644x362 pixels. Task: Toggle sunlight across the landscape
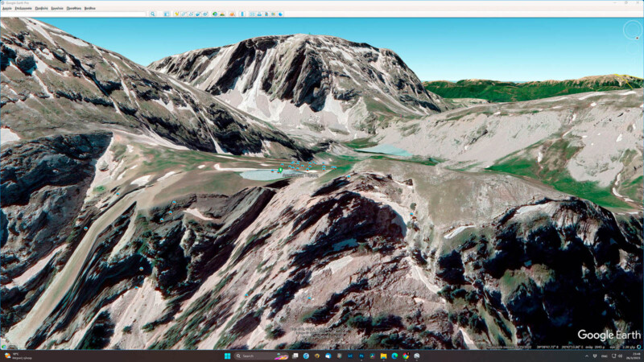tap(223, 14)
